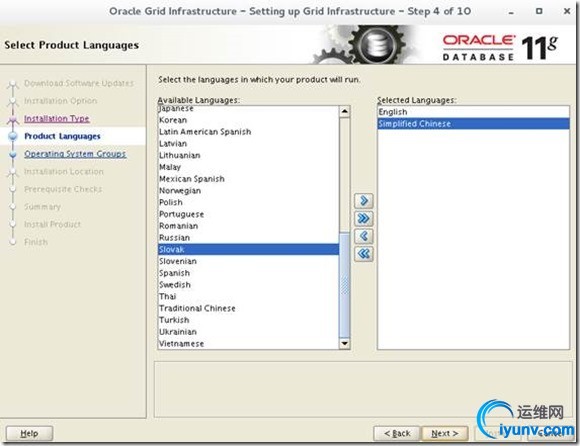Select Norwegian in Available Languages
The height and width of the screenshot is (446, 580).
[x=248, y=191]
